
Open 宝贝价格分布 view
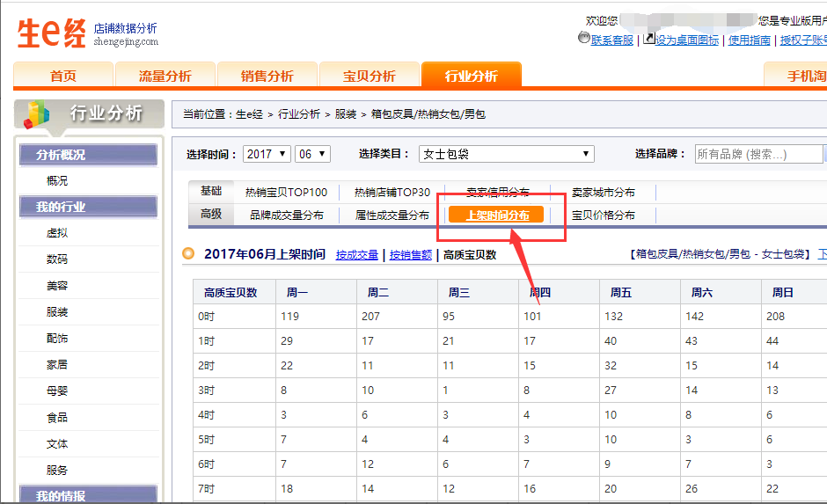point(603,215)
